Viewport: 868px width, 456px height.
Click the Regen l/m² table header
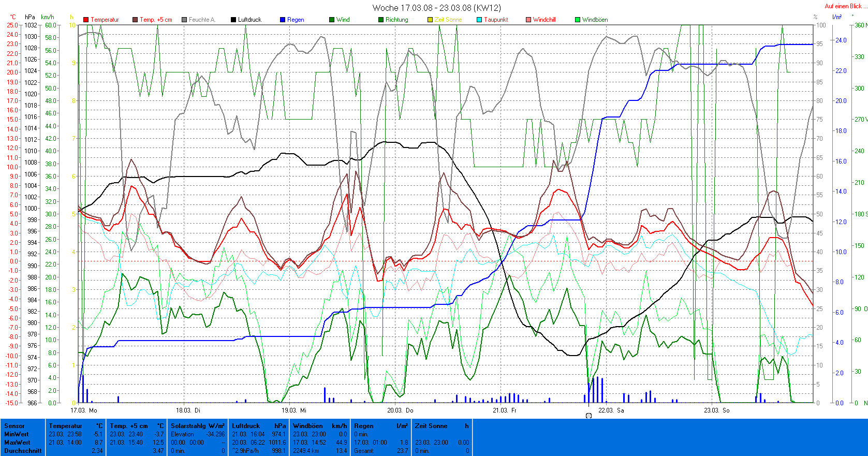380,426
